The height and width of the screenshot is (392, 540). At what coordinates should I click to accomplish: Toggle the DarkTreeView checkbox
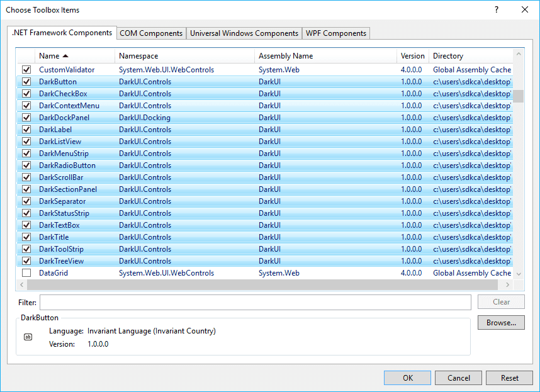point(26,260)
